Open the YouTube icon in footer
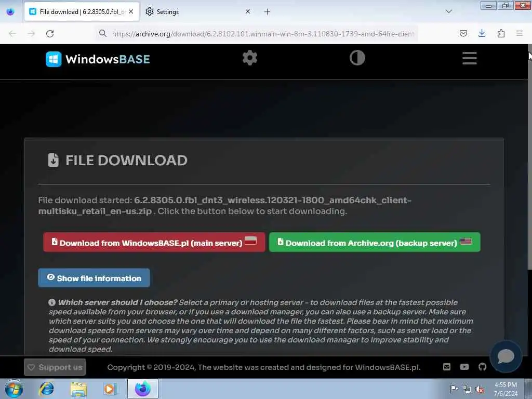The image size is (532, 399). tap(464, 367)
